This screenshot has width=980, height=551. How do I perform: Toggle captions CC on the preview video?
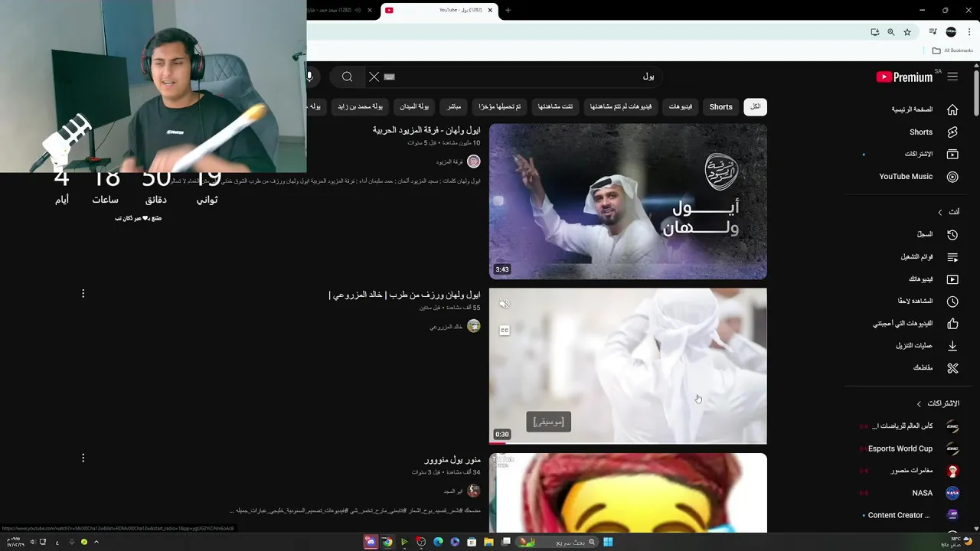505,331
